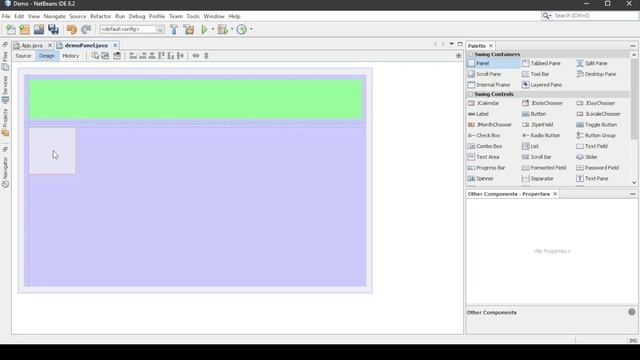Enable Selection Mode in the designer
Viewport: 640px width, 360px height.
point(95,56)
